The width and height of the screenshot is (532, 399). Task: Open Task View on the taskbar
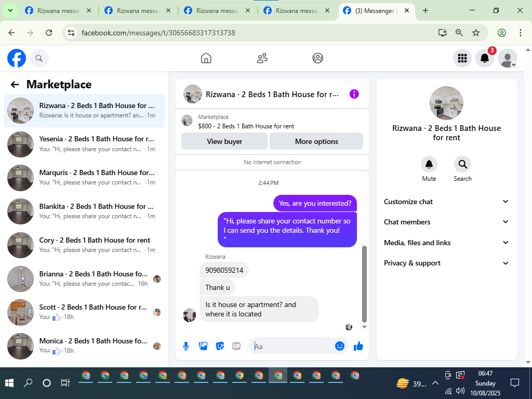[65, 383]
